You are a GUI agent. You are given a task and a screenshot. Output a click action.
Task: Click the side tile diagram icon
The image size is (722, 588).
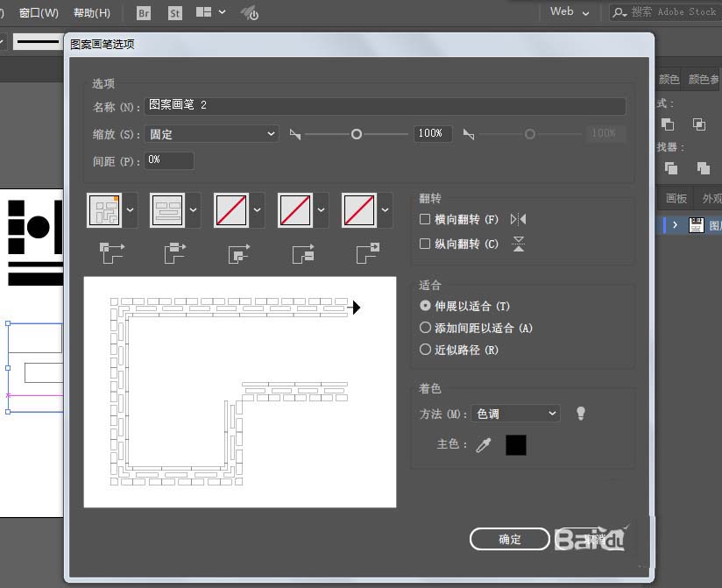[x=175, y=252]
